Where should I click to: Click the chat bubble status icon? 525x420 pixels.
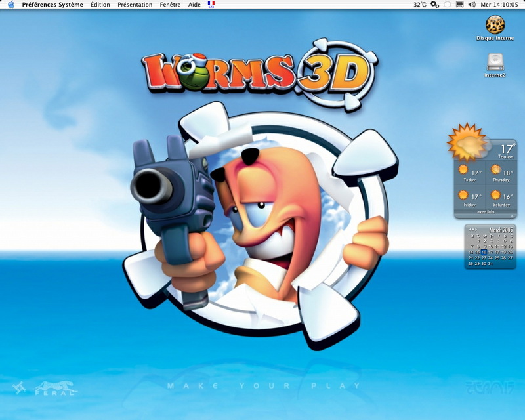click(447, 5)
